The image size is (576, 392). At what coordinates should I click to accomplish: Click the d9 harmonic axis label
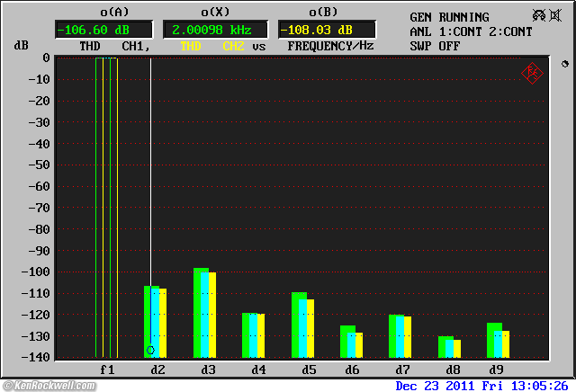tap(496, 370)
